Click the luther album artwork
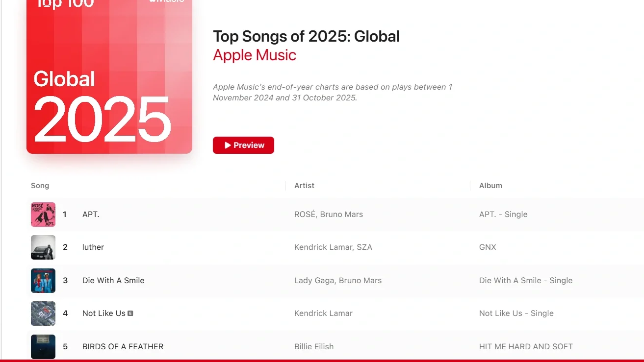Viewport: 644px width, 362px height. pyautogui.click(x=43, y=247)
